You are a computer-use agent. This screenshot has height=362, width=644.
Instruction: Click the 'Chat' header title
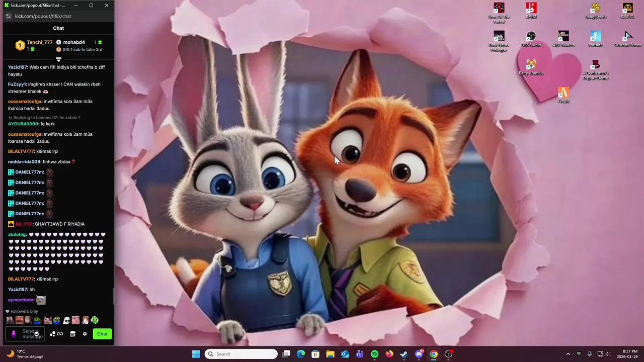point(58,28)
